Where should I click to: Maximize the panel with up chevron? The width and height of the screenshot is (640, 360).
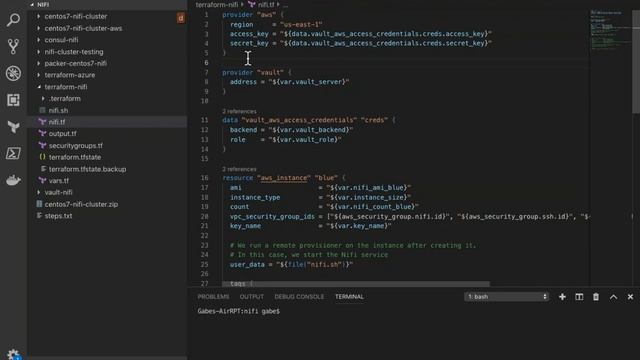(x=613, y=297)
